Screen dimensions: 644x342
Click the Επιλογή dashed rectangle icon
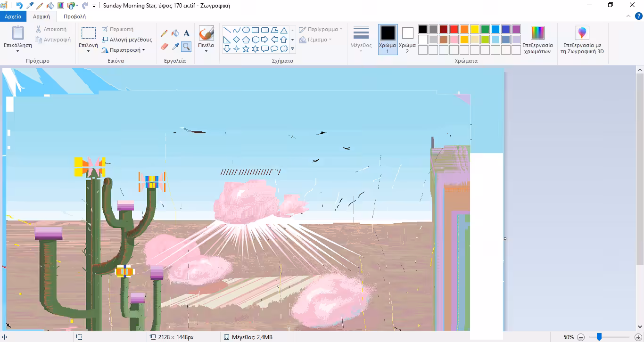[x=88, y=33]
